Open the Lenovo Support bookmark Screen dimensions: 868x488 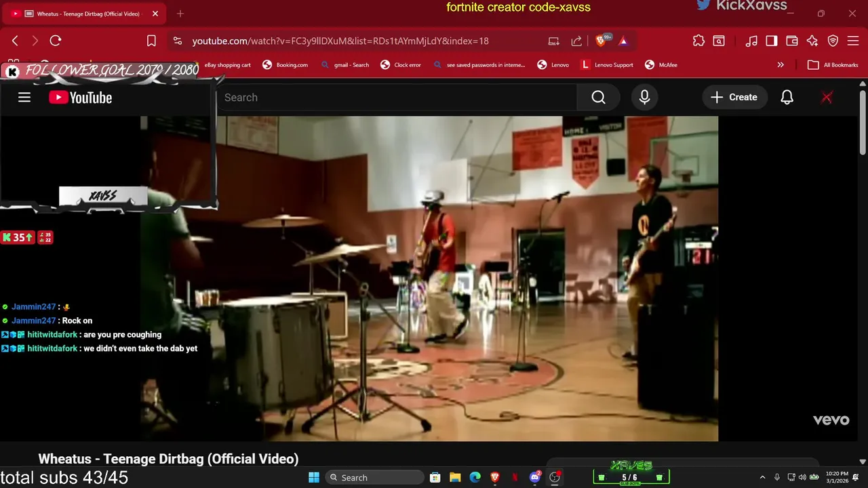tap(607, 65)
